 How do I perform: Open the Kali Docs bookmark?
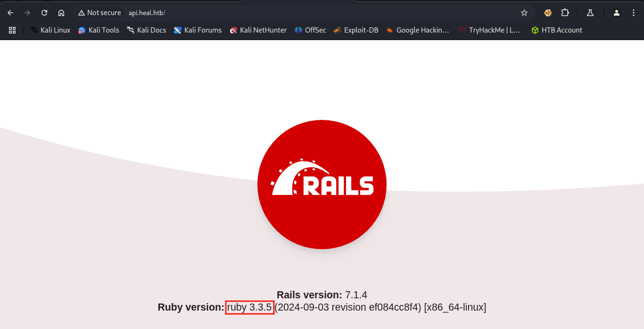(x=146, y=30)
